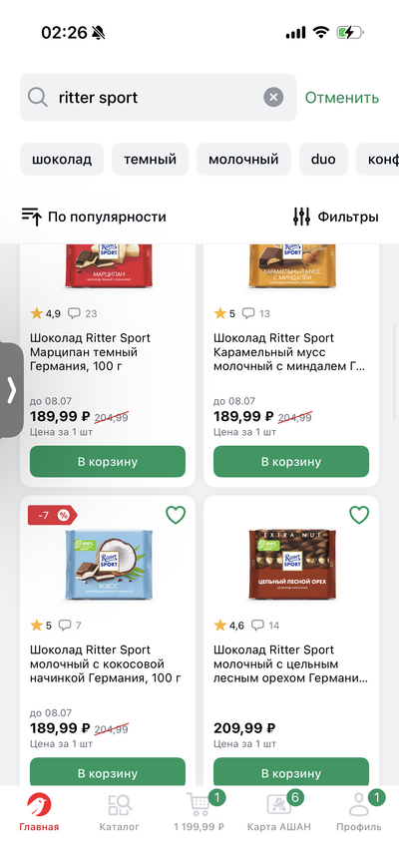Image resolution: width=399 pixels, height=868 pixels.
Task: Tap the magnifier icon in search bar
Action: (x=38, y=98)
